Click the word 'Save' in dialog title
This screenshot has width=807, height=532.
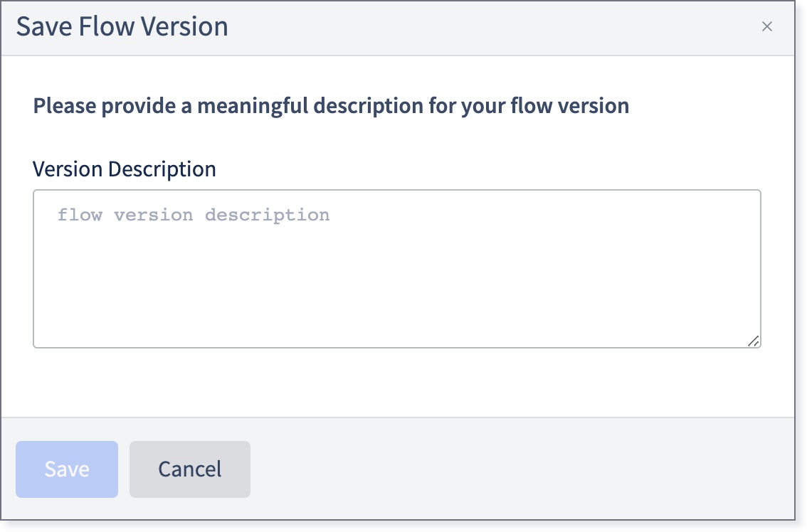[x=44, y=27]
